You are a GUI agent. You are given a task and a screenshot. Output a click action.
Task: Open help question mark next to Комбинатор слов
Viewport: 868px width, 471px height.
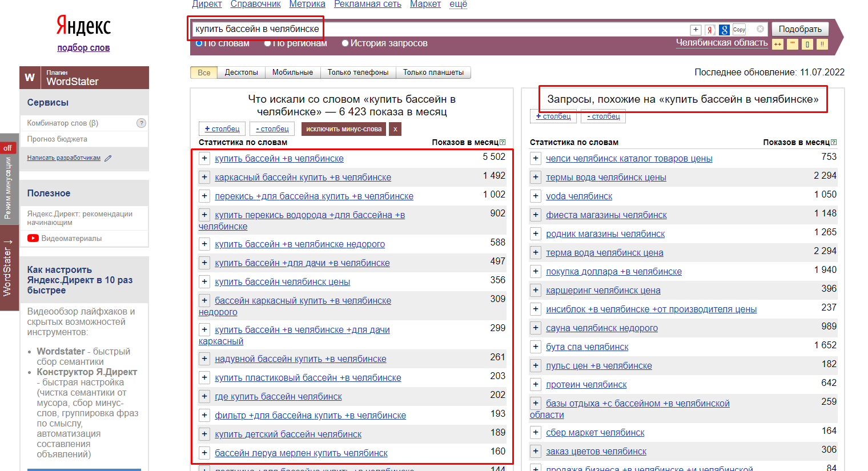(141, 123)
